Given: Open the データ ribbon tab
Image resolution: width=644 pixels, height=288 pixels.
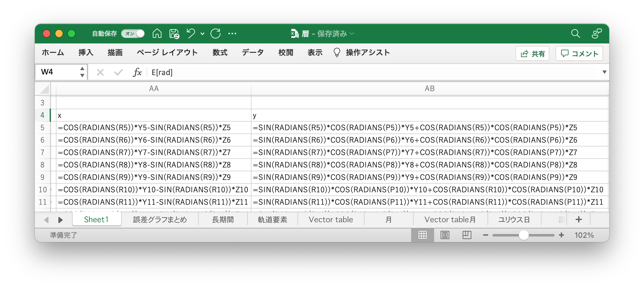Looking at the screenshot, I should 253,52.
